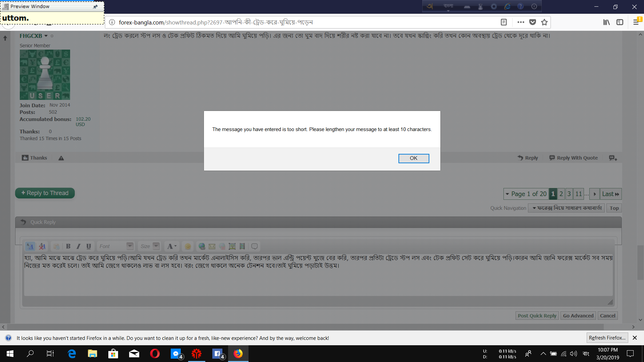Expand the Quick Navigation forum dropdown
Viewport: 644px width, 362px height.
click(x=566, y=208)
